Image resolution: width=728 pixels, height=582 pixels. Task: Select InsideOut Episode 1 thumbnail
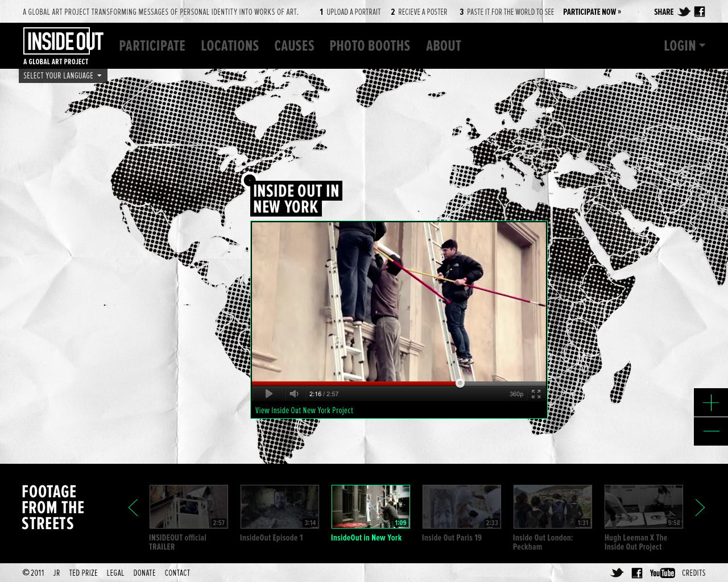[x=280, y=506]
